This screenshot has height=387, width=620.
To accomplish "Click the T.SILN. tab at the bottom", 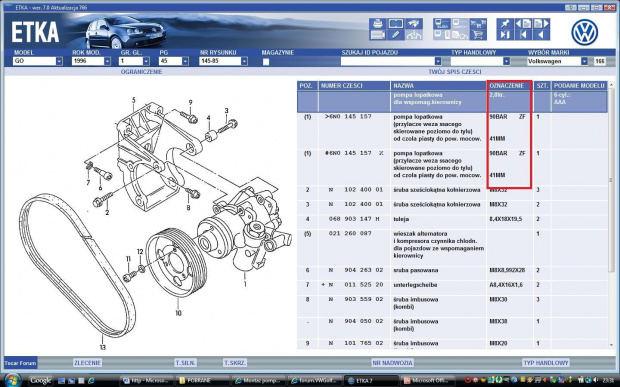I will [x=185, y=362].
